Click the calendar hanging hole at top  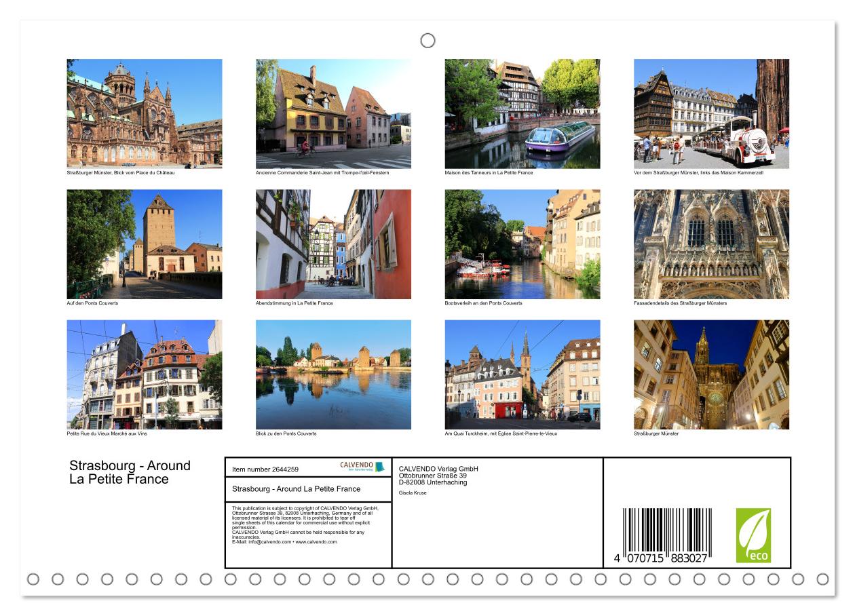427,41
